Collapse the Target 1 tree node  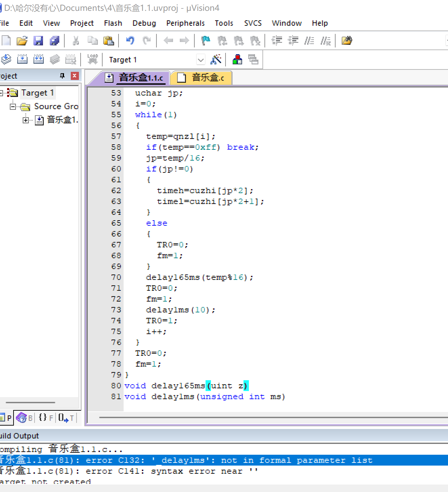tap(1, 93)
